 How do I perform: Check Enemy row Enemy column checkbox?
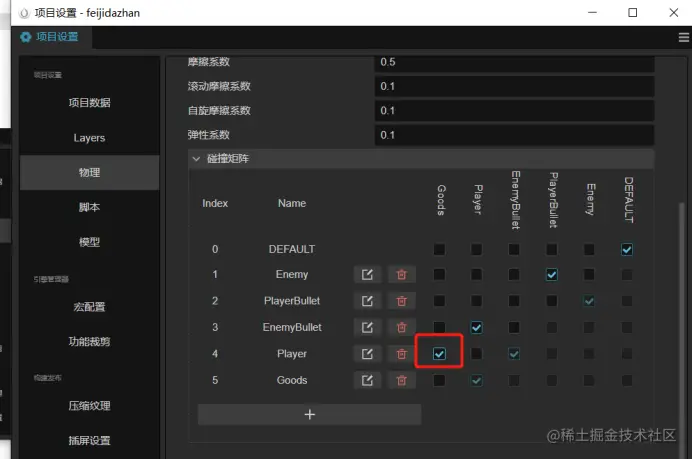coord(589,275)
